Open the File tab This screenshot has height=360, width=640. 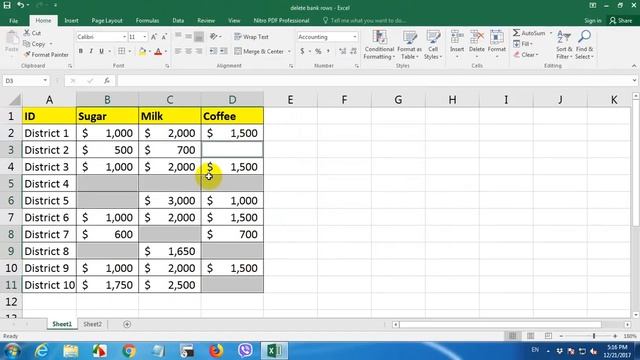[x=13, y=20]
